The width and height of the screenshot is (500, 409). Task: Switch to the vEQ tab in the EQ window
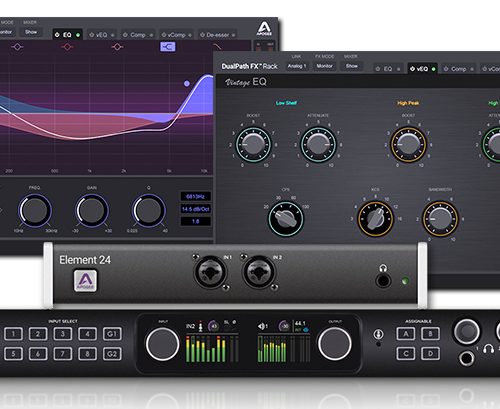pyautogui.click(x=101, y=35)
